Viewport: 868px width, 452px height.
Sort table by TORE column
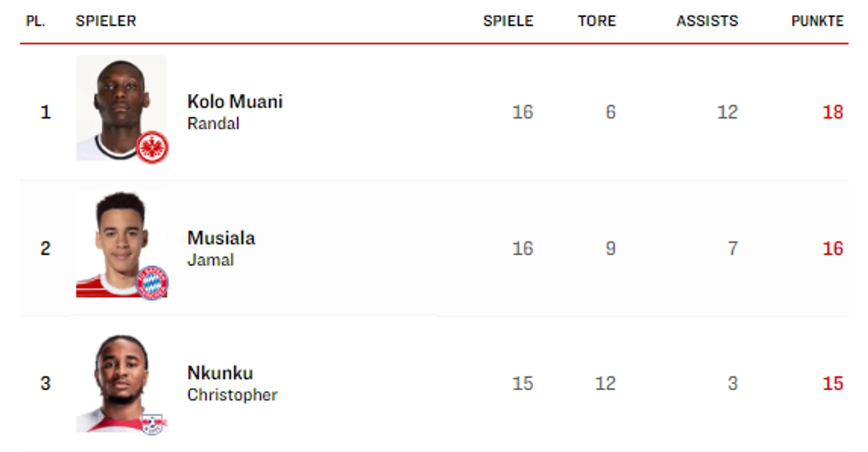[x=597, y=21]
